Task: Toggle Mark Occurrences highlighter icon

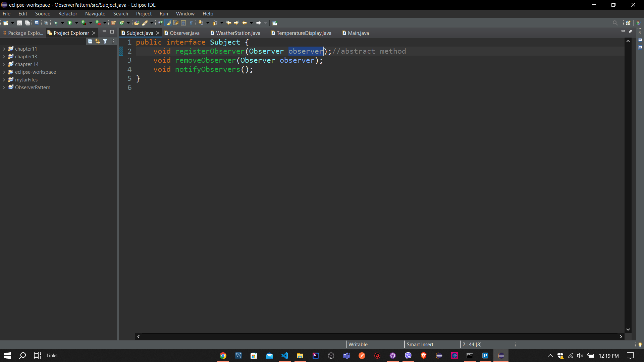Action: pos(168,23)
